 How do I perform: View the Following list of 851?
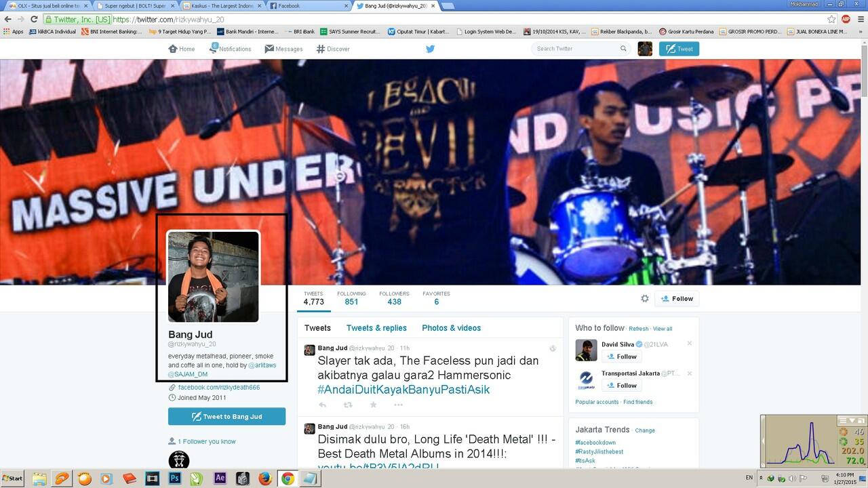tap(351, 298)
